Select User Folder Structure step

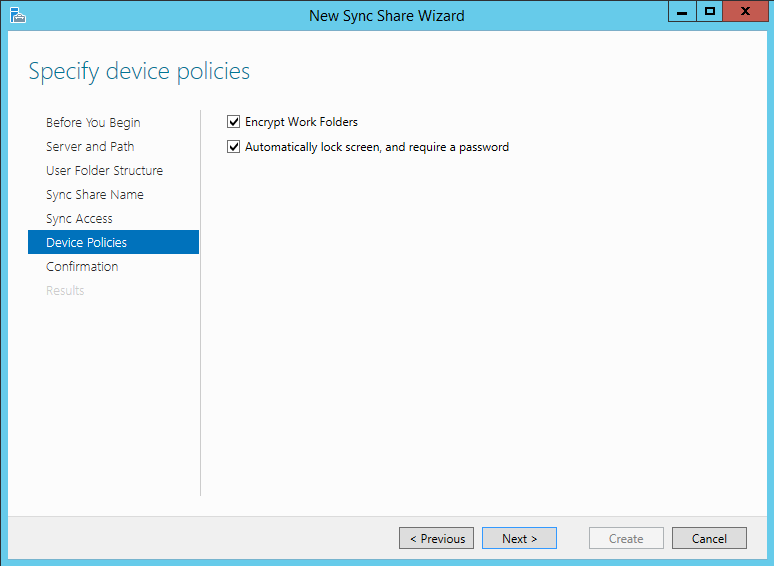tap(104, 170)
